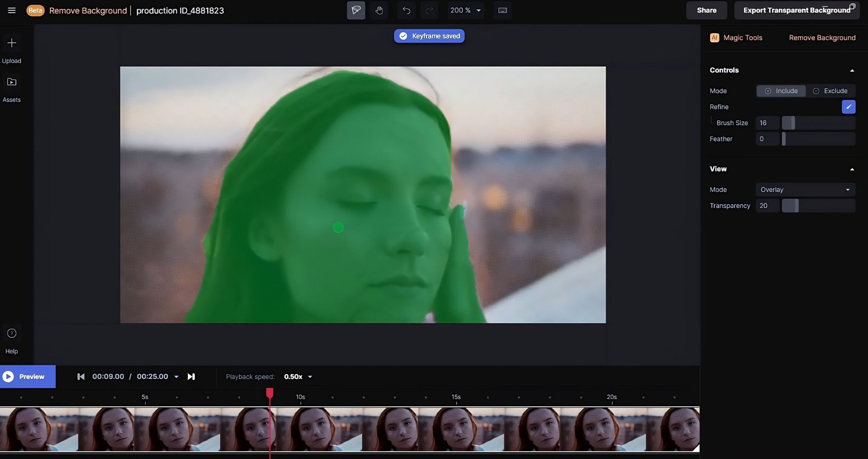Jump to previous keyframe
Screen dimensions: 868x459
point(81,377)
